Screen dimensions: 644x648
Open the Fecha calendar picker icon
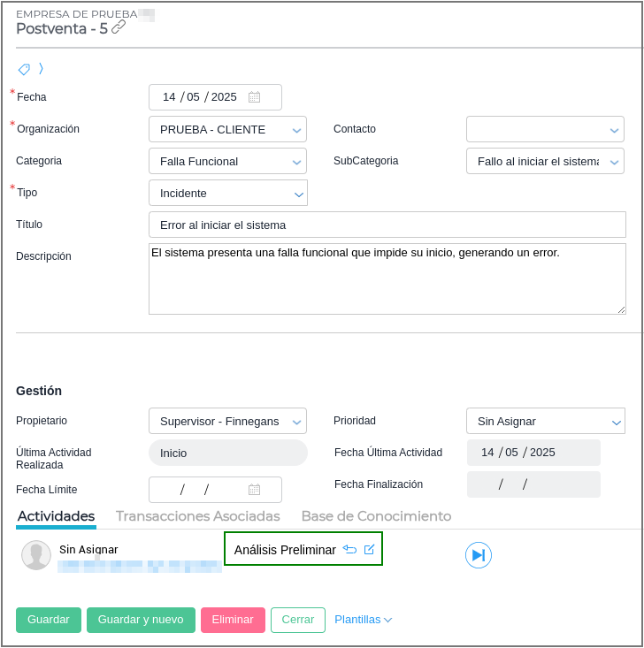[x=254, y=97]
